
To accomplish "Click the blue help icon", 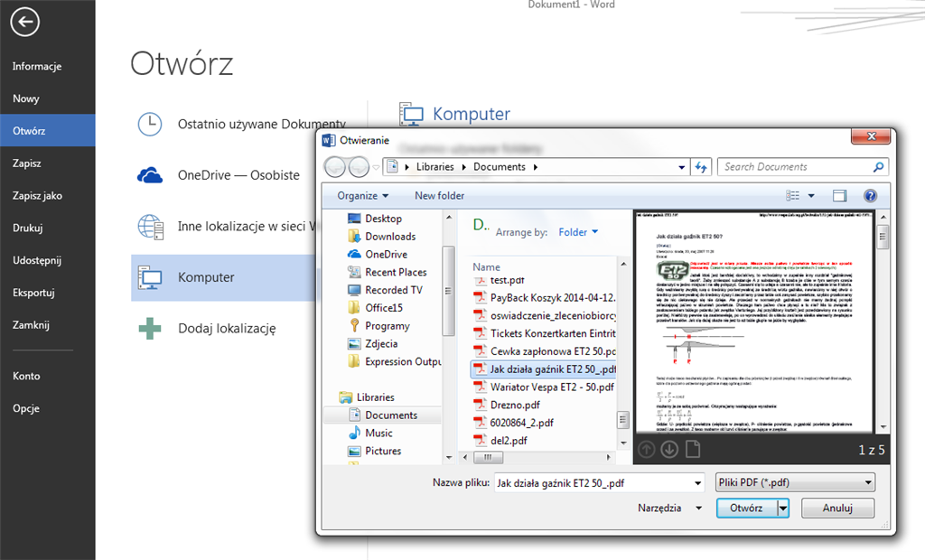I will [870, 195].
